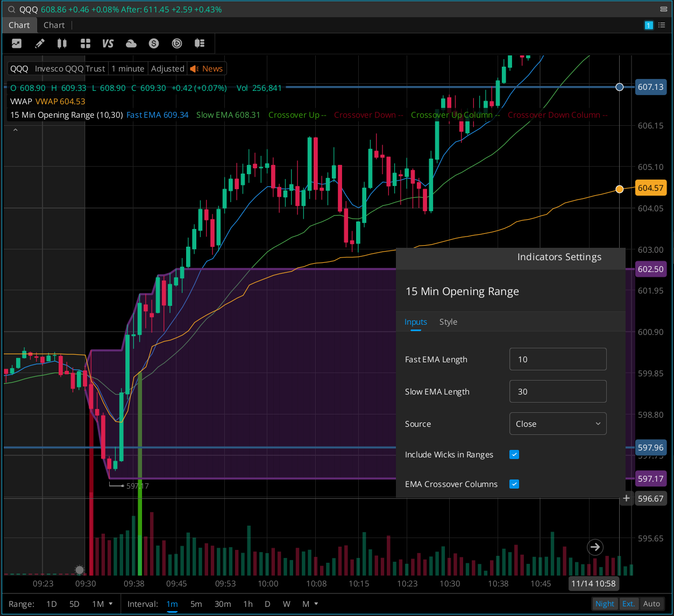Click the cloud icon in toolbar

[x=131, y=44]
